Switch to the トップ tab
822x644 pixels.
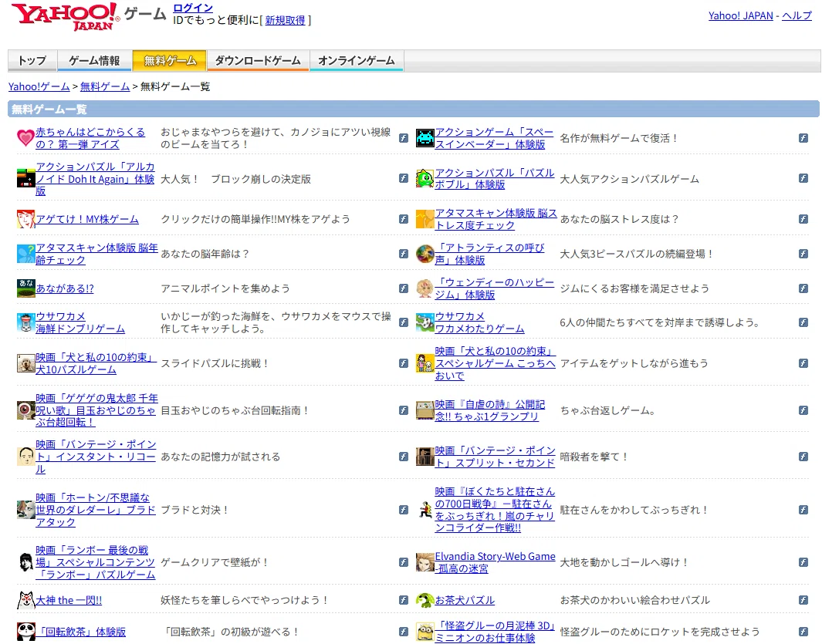[32, 61]
